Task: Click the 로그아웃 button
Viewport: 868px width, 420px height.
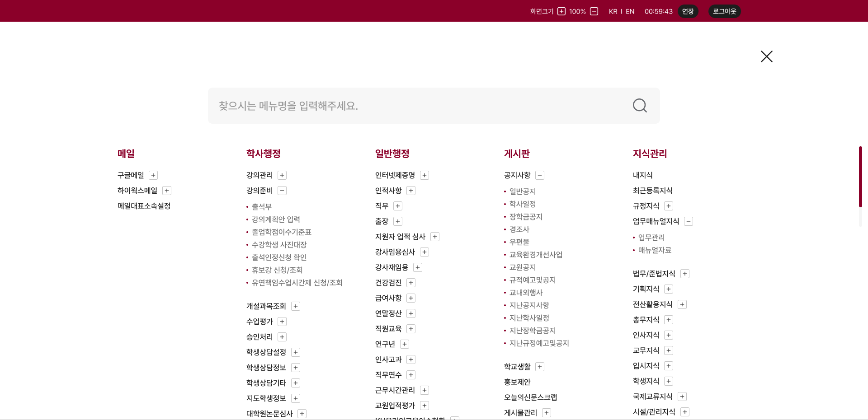Action: (x=724, y=11)
